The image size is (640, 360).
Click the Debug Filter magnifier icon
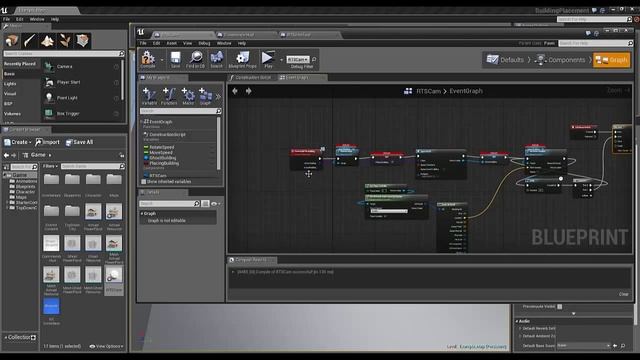pyautogui.click(x=314, y=60)
